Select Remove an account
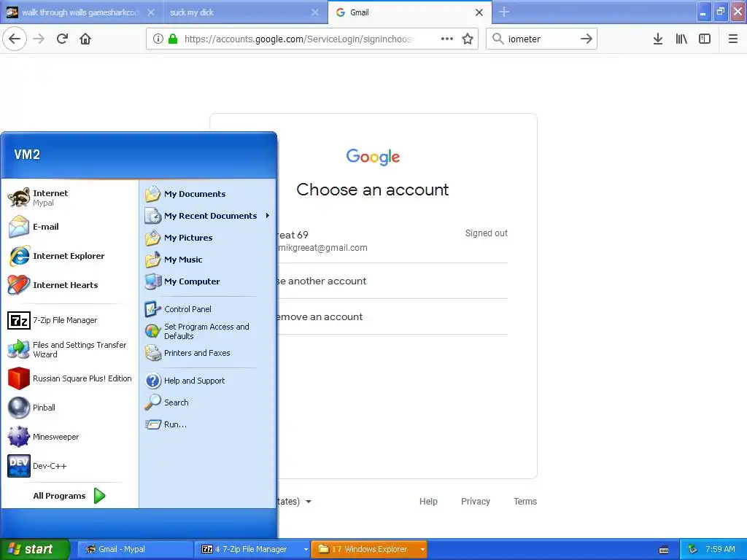The image size is (747, 560). (392, 316)
